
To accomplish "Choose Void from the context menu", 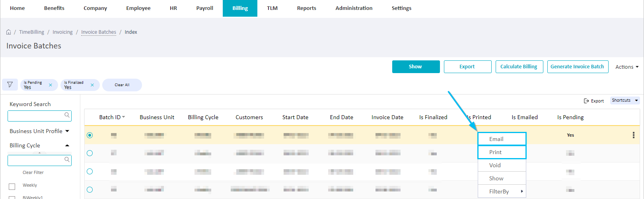I will point(502,165).
